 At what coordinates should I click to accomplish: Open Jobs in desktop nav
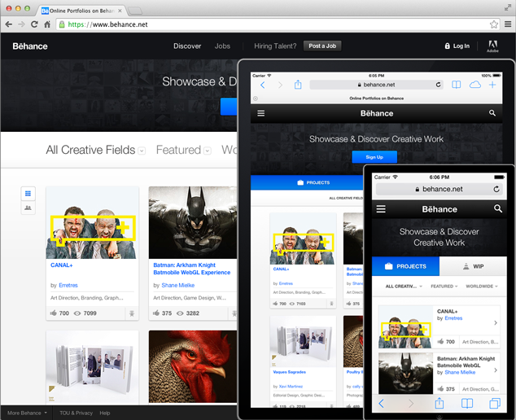tap(222, 46)
